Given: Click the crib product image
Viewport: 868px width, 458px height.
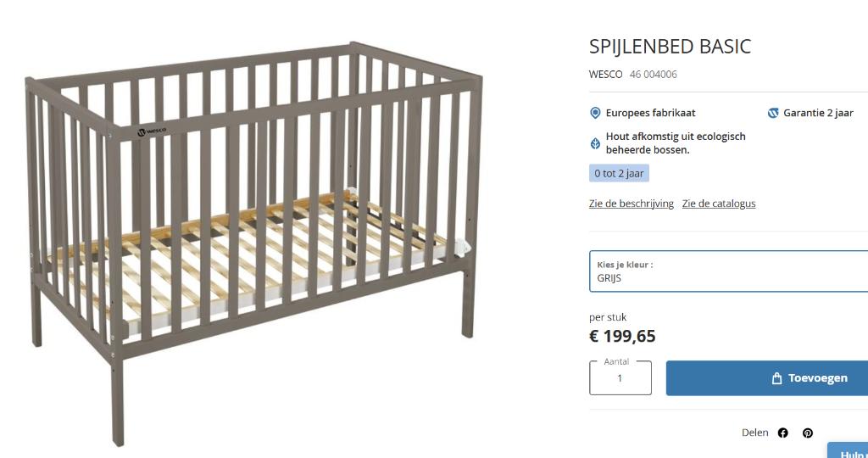Looking at the screenshot, I should [x=254, y=237].
